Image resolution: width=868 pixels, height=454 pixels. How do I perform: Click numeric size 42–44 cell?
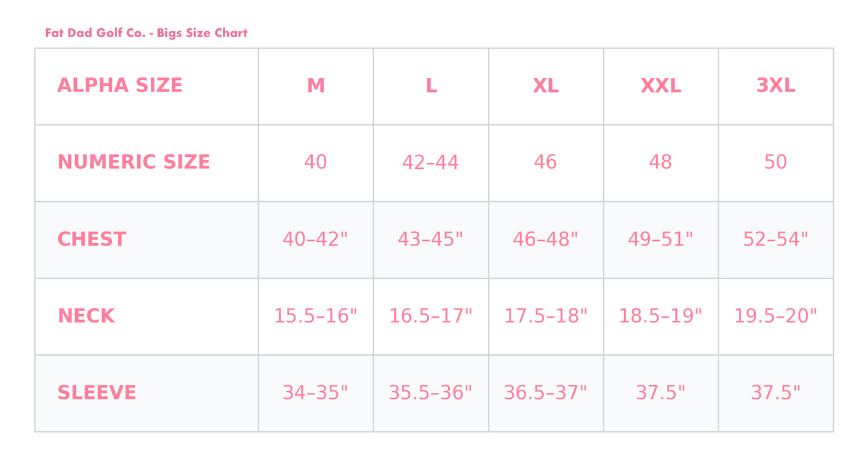point(431,162)
